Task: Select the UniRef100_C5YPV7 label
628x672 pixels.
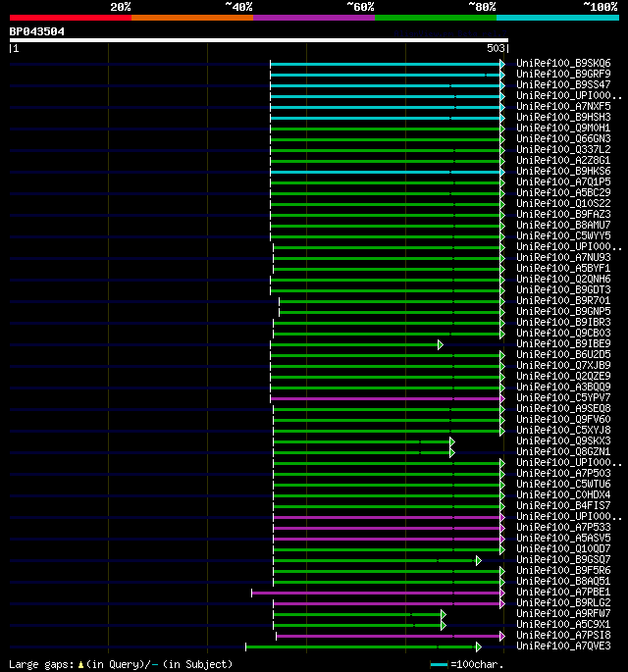Action: (563, 397)
